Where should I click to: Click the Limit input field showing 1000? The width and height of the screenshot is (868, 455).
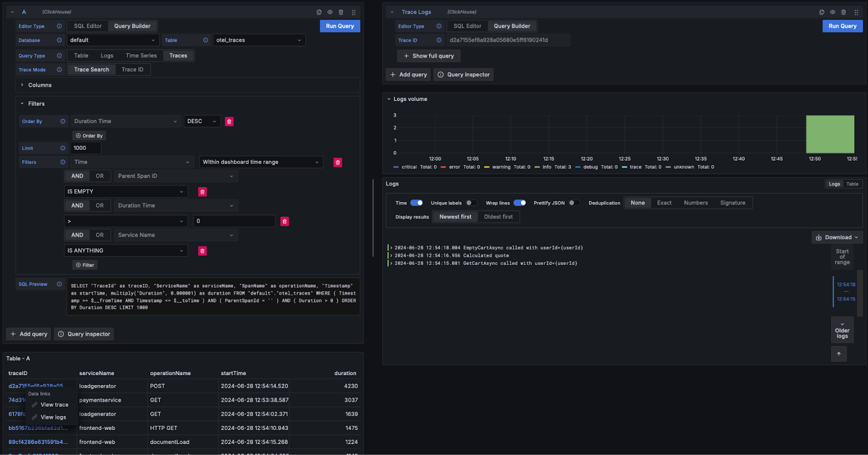pos(85,148)
